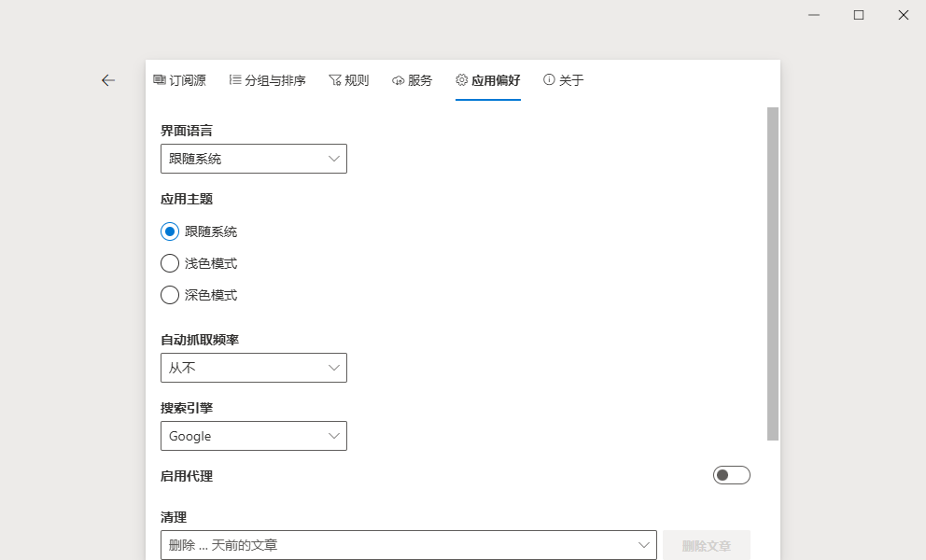Open the 界面语言 language dropdown
Image resolution: width=926 pixels, height=560 pixels.
coord(333,159)
